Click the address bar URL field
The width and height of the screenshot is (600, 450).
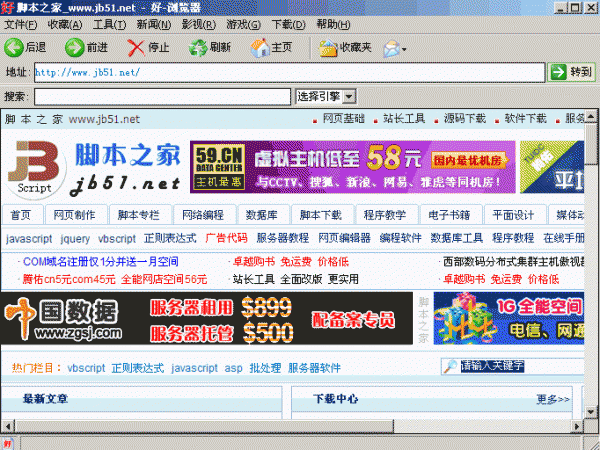(289, 72)
